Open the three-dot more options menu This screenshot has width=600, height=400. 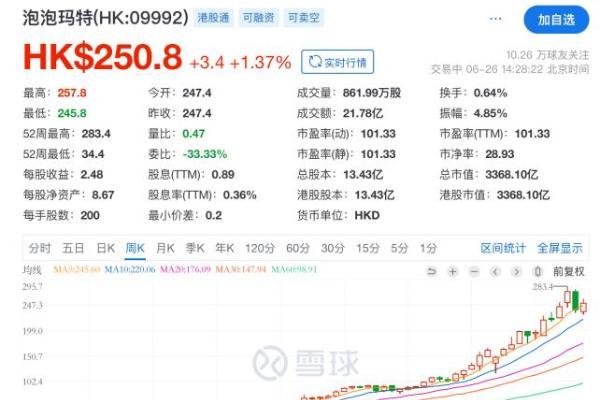pyautogui.click(x=496, y=19)
